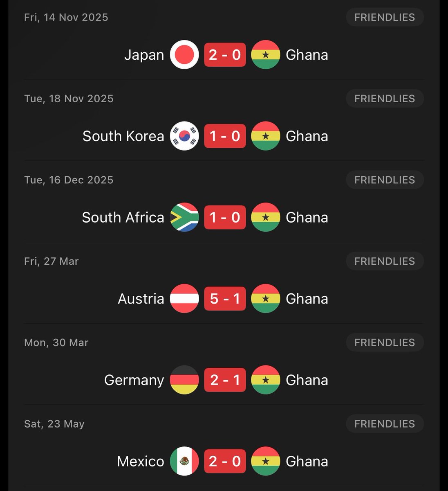Select FRIENDLIES tag for 14 Nov match

click(x=385, y=17)
